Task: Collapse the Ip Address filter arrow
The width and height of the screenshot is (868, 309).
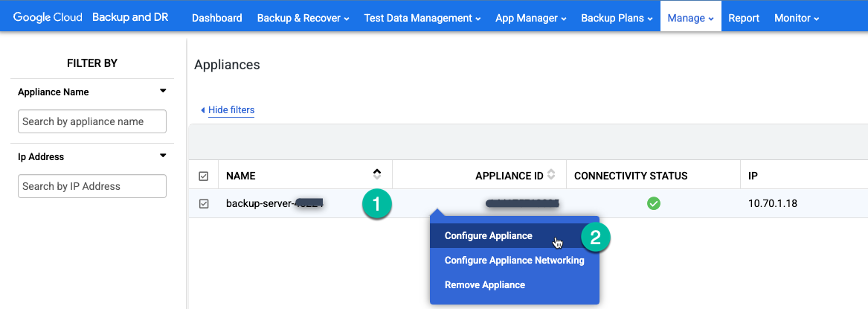Action: (x=163, y=156)
